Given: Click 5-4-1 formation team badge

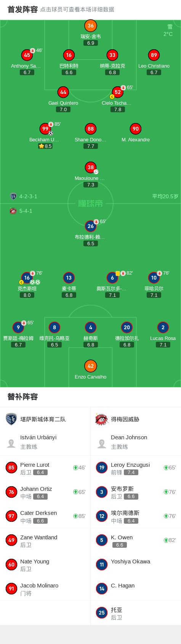Looking at the screenshot, I should tap(13, 211).
